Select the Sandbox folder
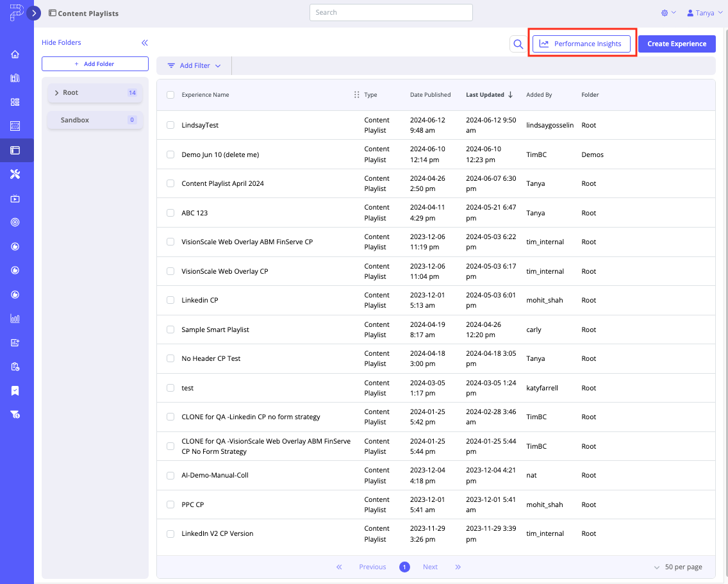The width and height of the screenshot is (728, 584). [95, 120]
